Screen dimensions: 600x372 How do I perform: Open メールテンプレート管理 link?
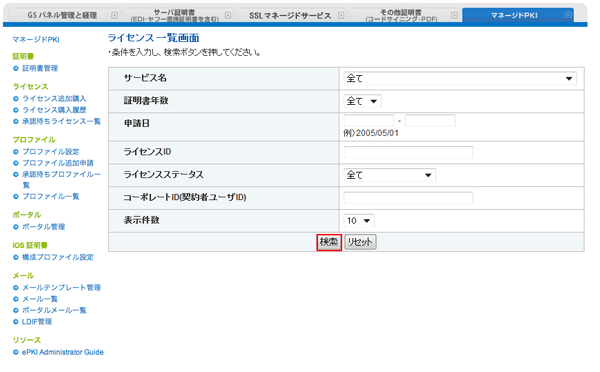pyautogui.click(x=61, y=287)
